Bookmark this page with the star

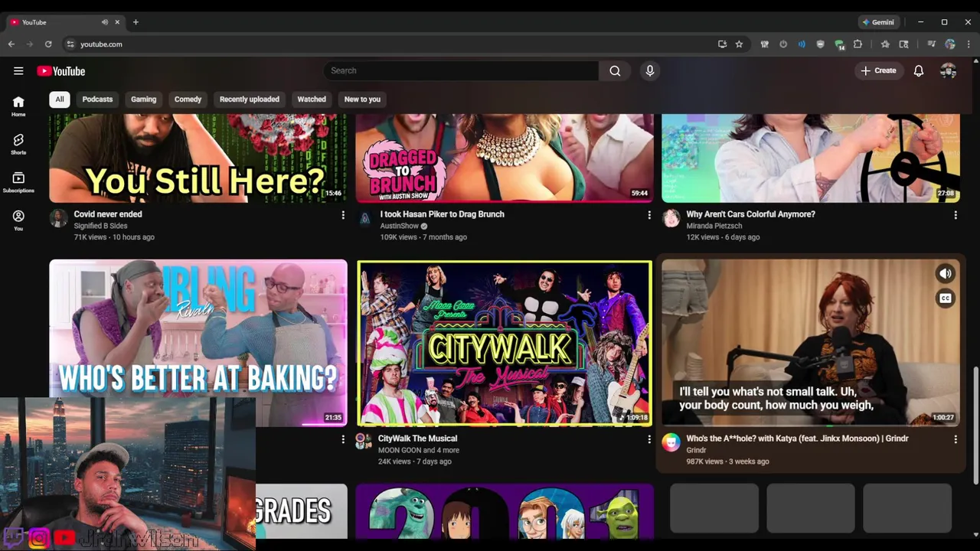coord(739,44)
